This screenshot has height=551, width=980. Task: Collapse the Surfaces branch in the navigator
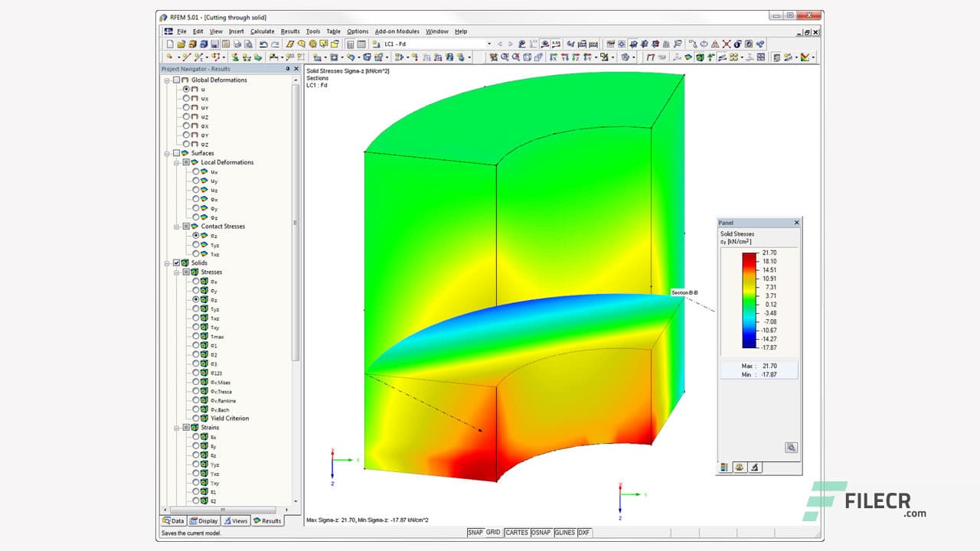pyautogui.click(x=168, y=152)
